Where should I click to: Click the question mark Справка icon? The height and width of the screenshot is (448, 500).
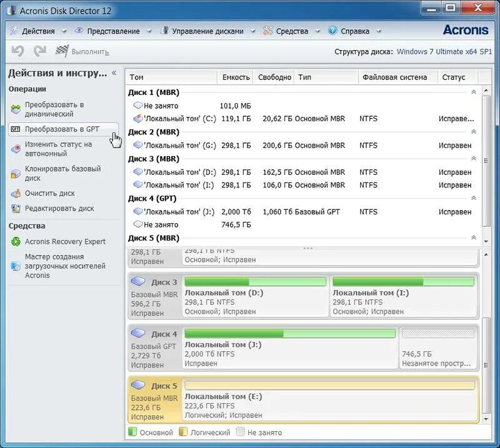pos(332,31)
